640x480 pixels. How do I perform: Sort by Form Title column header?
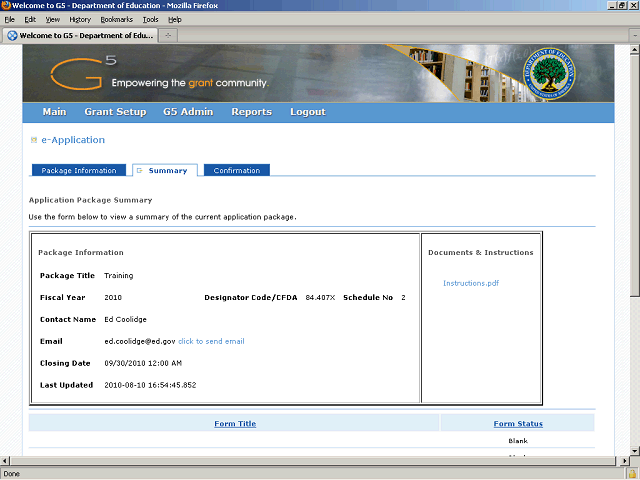[x=235, y=424]
